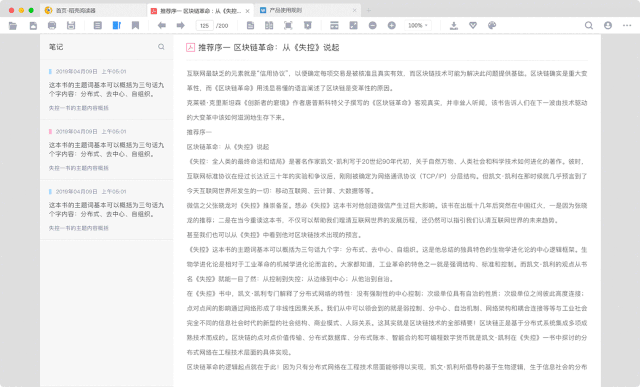640x387 pixels.
Task: Save the document using the floppy disk icon
Action: pos(71,25)
